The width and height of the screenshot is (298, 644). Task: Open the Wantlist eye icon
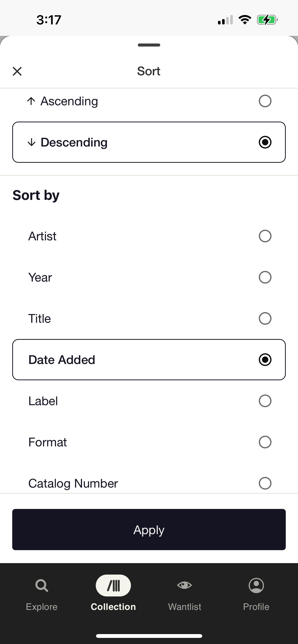click(x=185, y=585)
